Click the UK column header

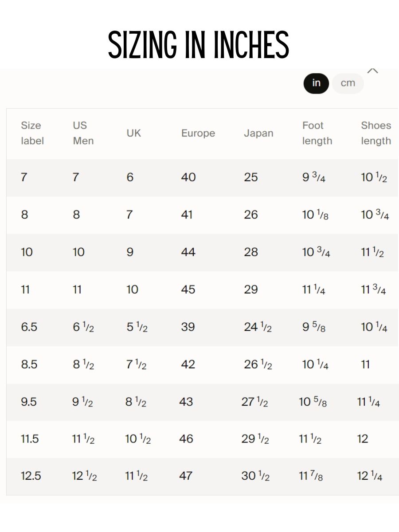[x=133, y=133]
